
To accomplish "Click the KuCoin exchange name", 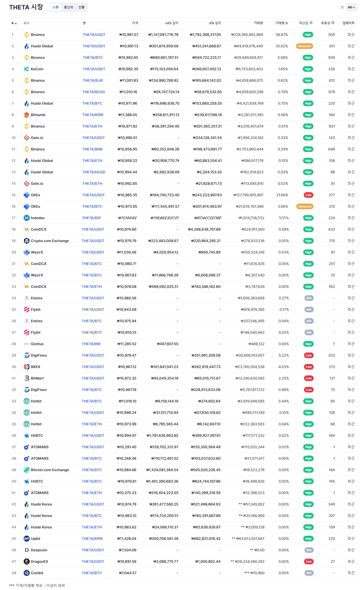I will coord(37,69).
